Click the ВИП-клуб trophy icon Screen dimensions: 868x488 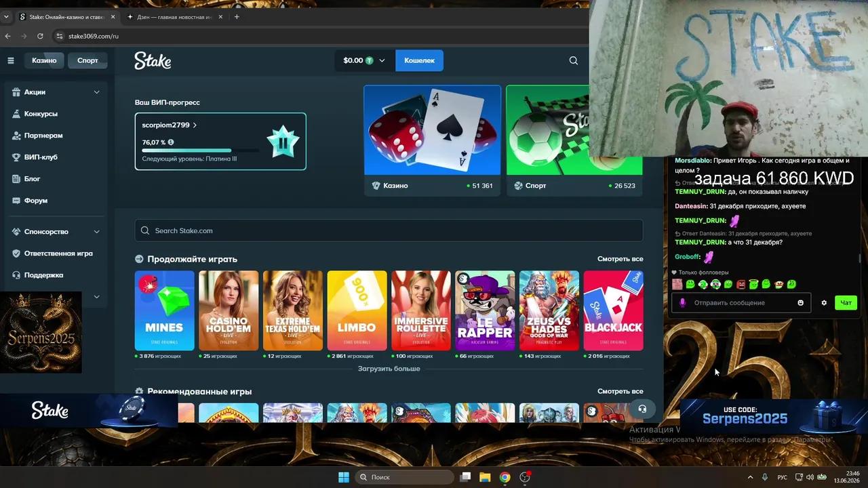(16, 157)
